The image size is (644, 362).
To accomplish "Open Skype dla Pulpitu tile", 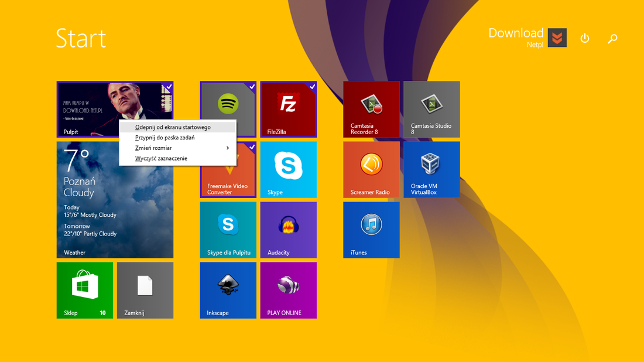I will (228, 230).
